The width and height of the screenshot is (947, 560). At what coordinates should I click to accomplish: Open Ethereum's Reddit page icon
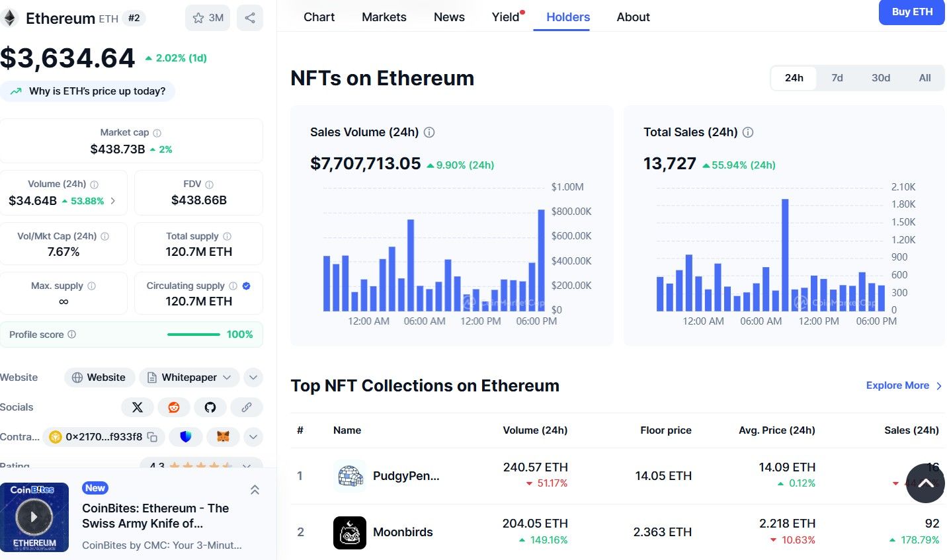174,407
